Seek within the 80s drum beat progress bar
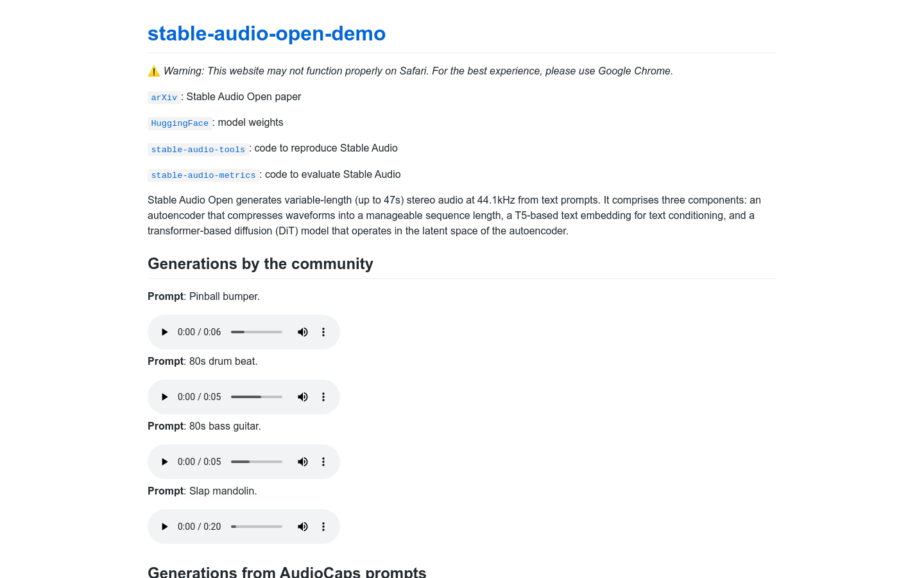This screenshot has height=578, width=924. (257, 397)
